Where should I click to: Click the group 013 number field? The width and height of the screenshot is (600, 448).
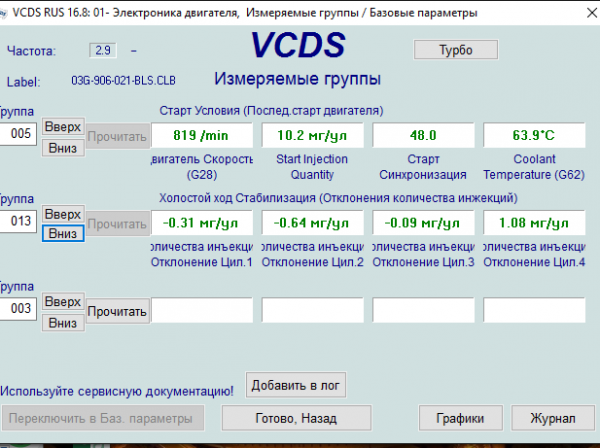(x=20, y=221)
